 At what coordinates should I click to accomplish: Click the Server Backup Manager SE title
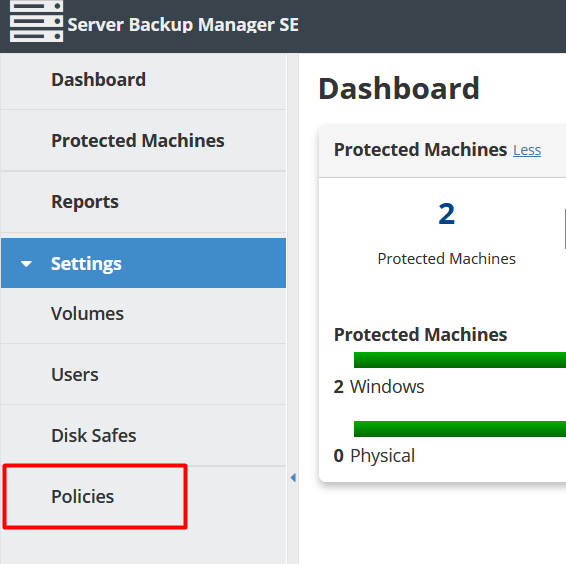[x=183, y=25]
